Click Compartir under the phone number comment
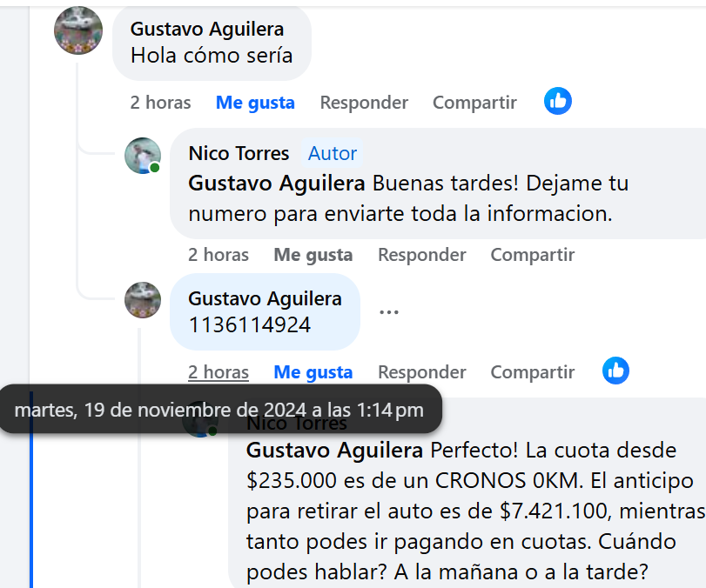 click(x=533, y=372)
